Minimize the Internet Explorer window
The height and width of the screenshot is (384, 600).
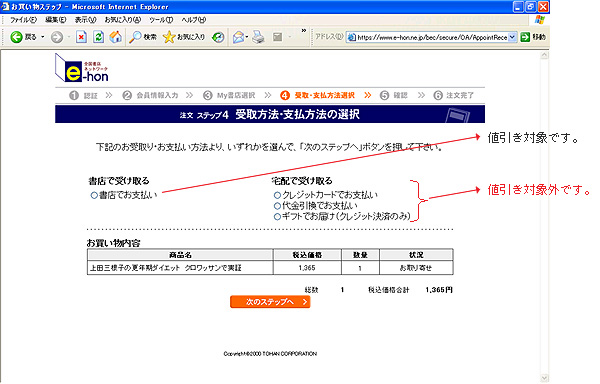pyautogui.click(x=518, y=7)
